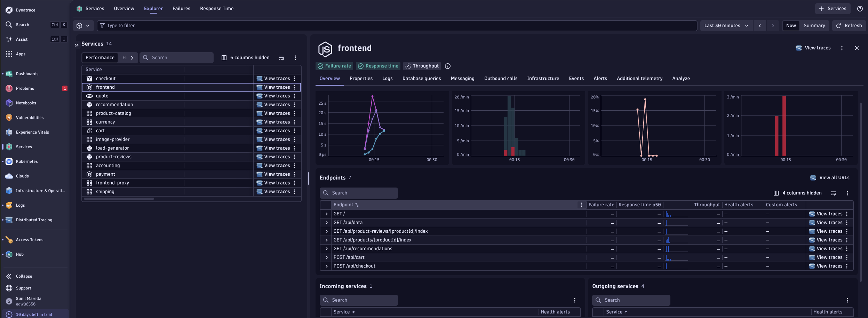Open Notebooks from the sidebar

pos(26,103)
